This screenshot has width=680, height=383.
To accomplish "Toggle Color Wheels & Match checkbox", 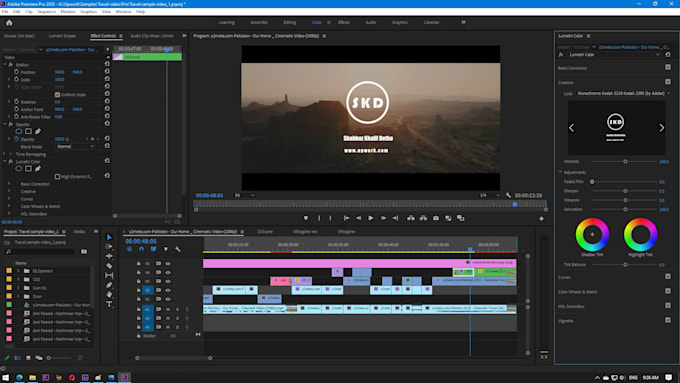I will [x=668, y=291].
